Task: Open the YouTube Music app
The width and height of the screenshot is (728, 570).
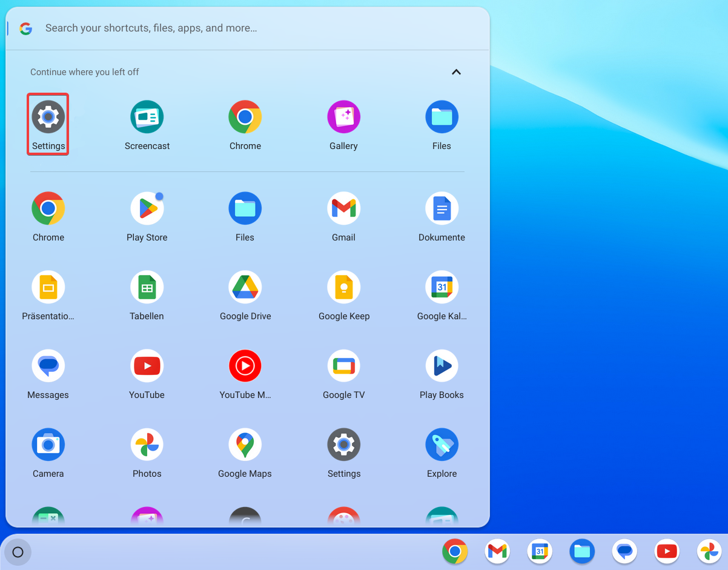Action: 245,374
